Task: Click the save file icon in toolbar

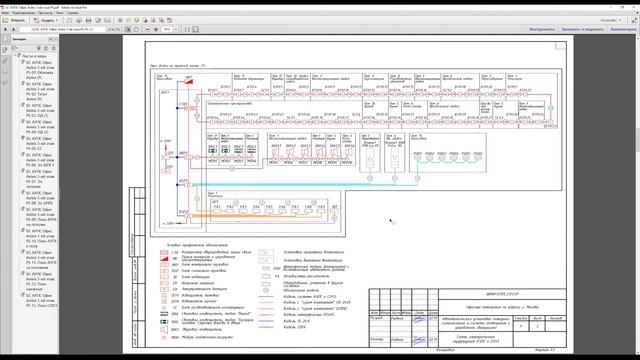Action: point(70,20)
